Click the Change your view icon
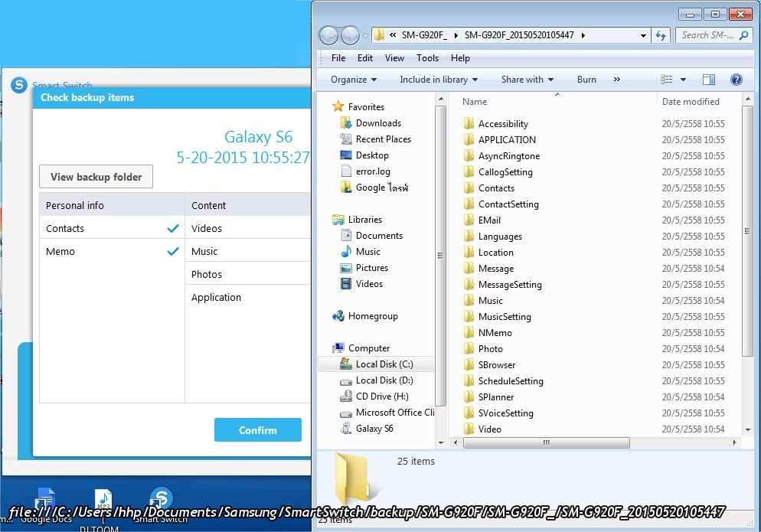 (667, 80)
